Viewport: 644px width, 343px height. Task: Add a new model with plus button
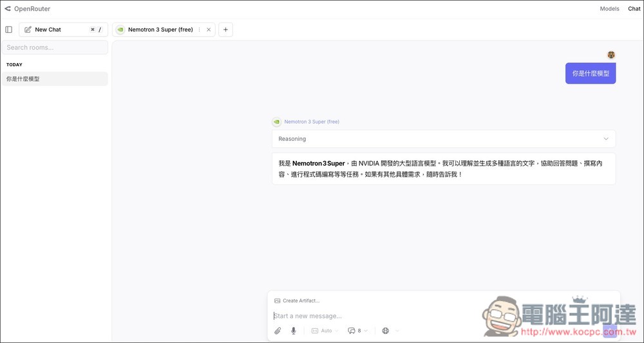coord(225,30)
